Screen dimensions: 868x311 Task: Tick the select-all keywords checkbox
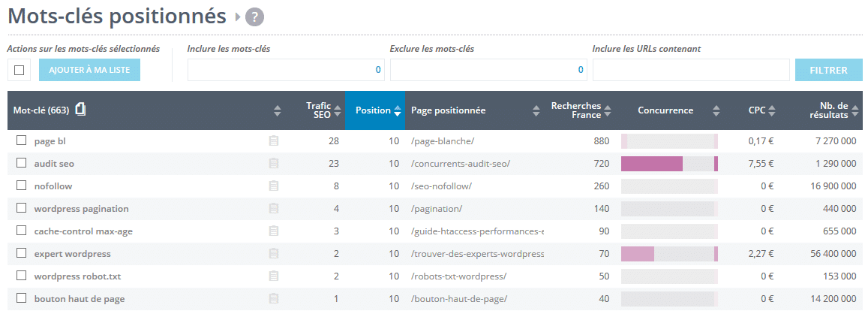20,71
